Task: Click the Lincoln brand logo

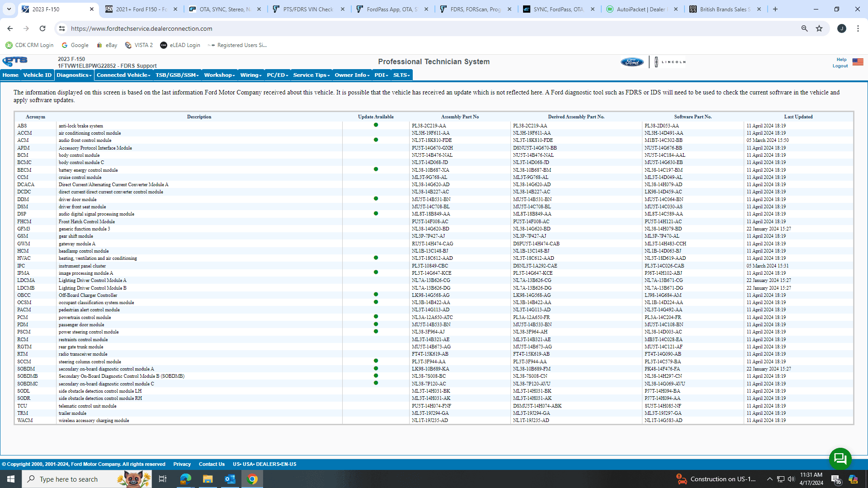Action: tap(670, 62)
